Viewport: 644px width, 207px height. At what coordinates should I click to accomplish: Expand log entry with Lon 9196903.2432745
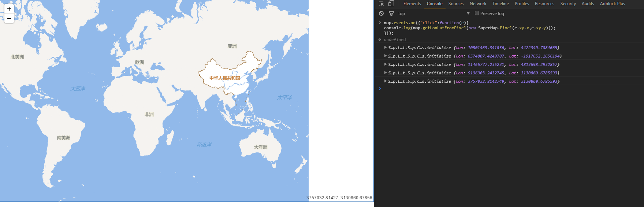point(386,73)
